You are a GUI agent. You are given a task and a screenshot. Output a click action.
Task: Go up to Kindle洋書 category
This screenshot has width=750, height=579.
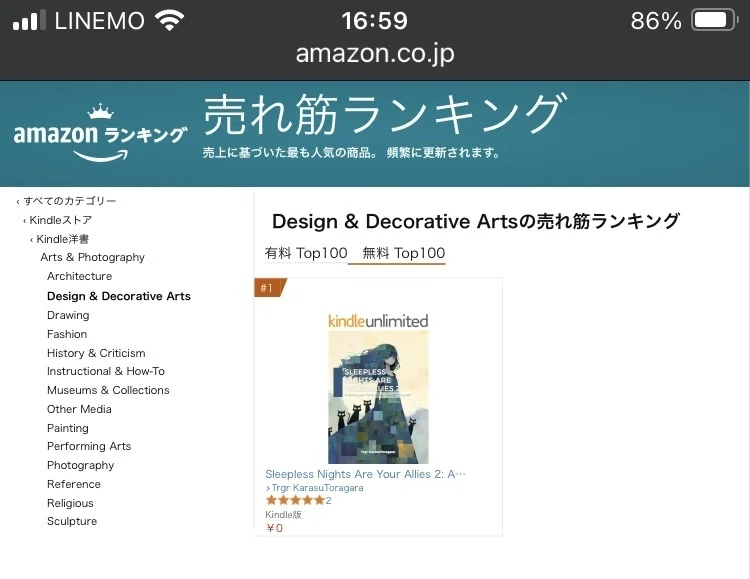(x=59, y=239)
